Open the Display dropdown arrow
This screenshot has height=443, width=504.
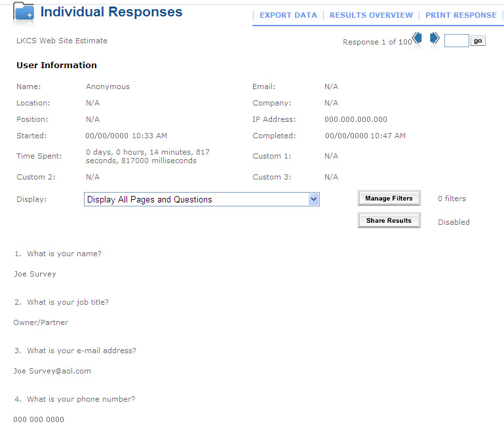314,199
